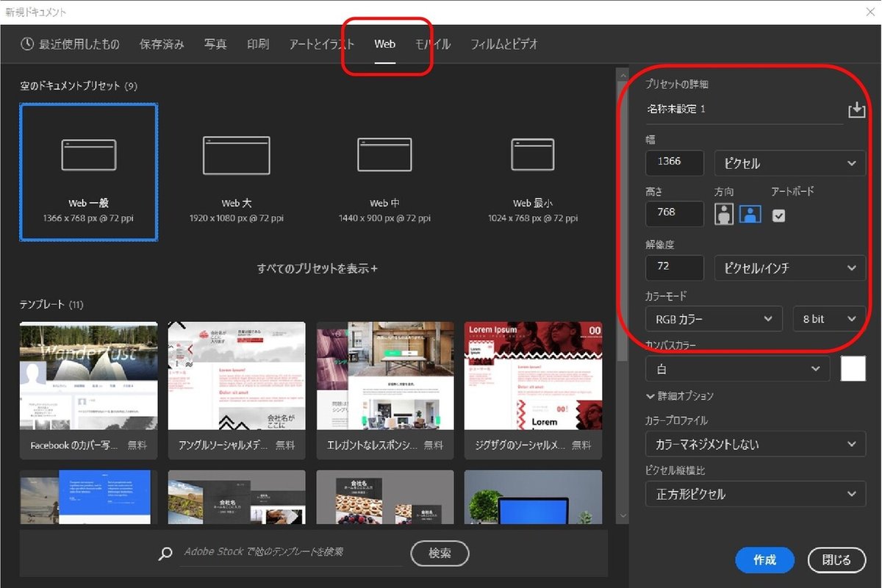882x588 pixels.
Task: Open the 8 bit depth dropdown
Action: coord(829,319)
